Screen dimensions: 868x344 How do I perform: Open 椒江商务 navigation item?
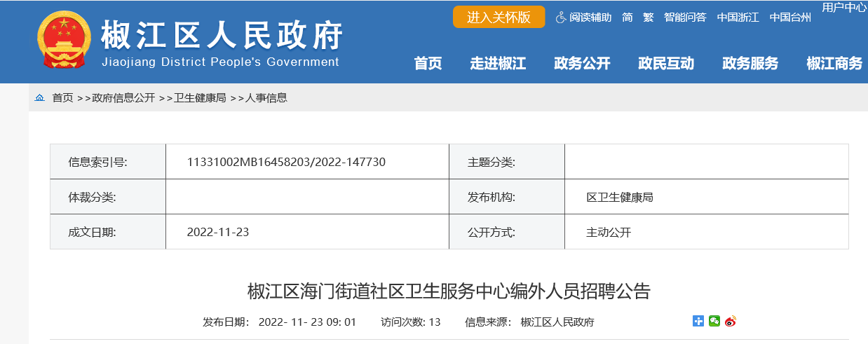tap(834, 63)
